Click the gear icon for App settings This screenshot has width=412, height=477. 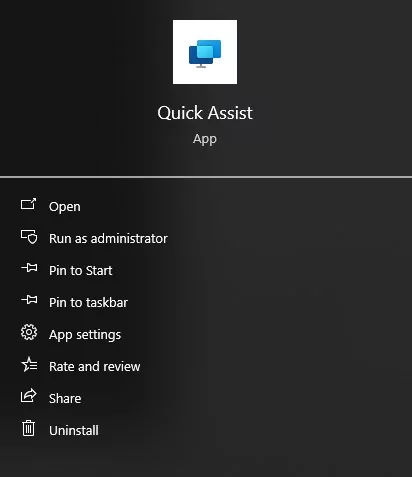29,332
